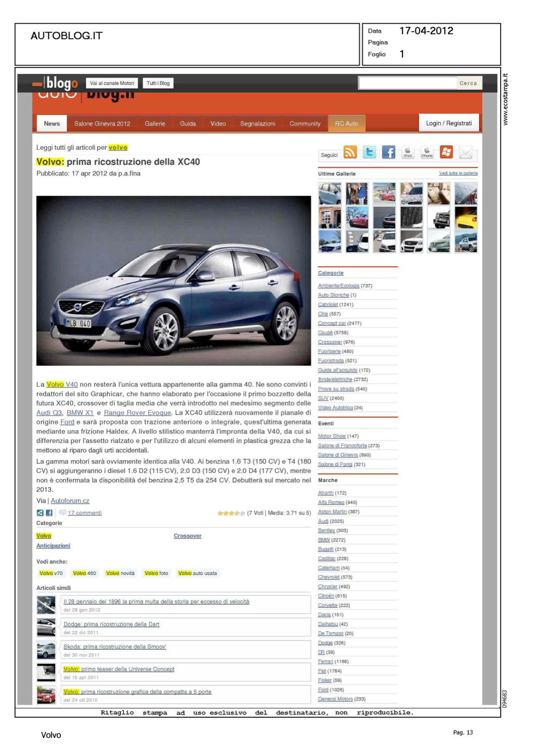This screenshot has height=756, width=539.
Task: Click the Twitter follow icon
Action: 370,152
